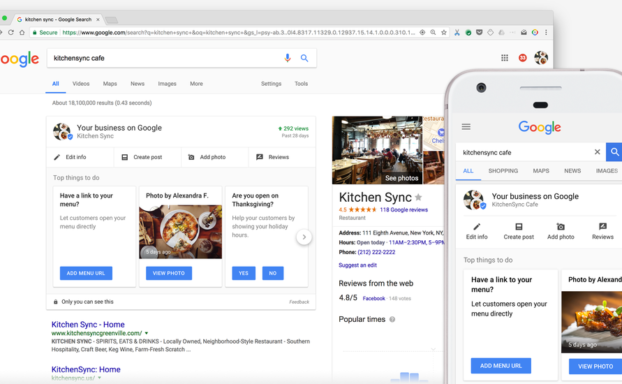Image resolution: width=622 pixels, height=384 pixels.
Task: Switch to the Images search tab
Action: point(167,84)
